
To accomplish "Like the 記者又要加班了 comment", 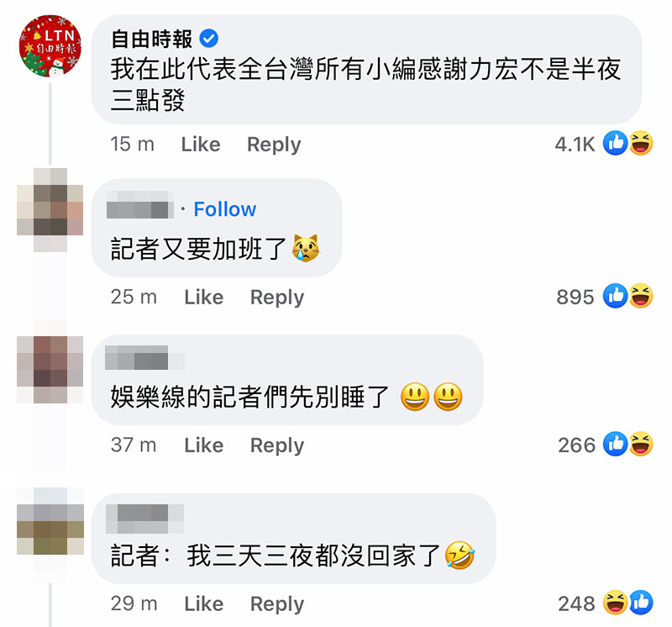I will pos(203,297).
